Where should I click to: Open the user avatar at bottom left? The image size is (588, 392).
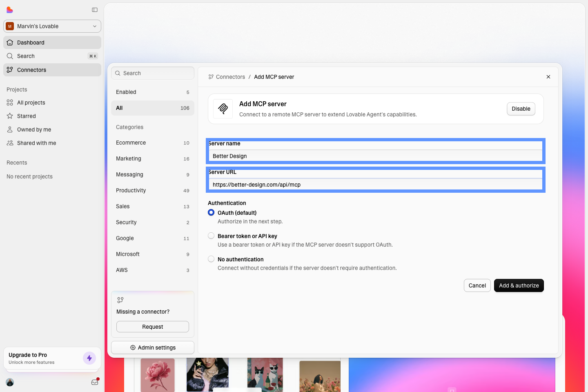pyautogui.click(x=10, y=382)
